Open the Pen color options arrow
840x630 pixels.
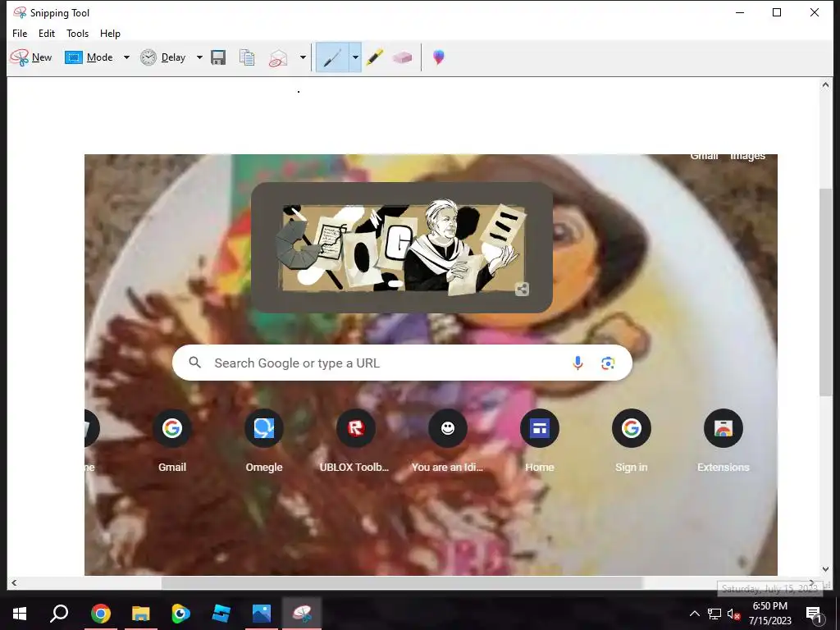pyautogui.click(x=355, y=57)
